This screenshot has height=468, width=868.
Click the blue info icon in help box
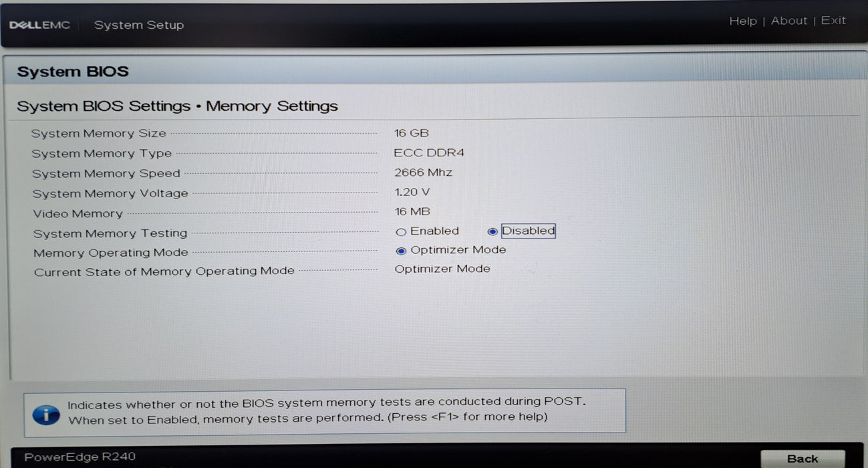[46, 414]
